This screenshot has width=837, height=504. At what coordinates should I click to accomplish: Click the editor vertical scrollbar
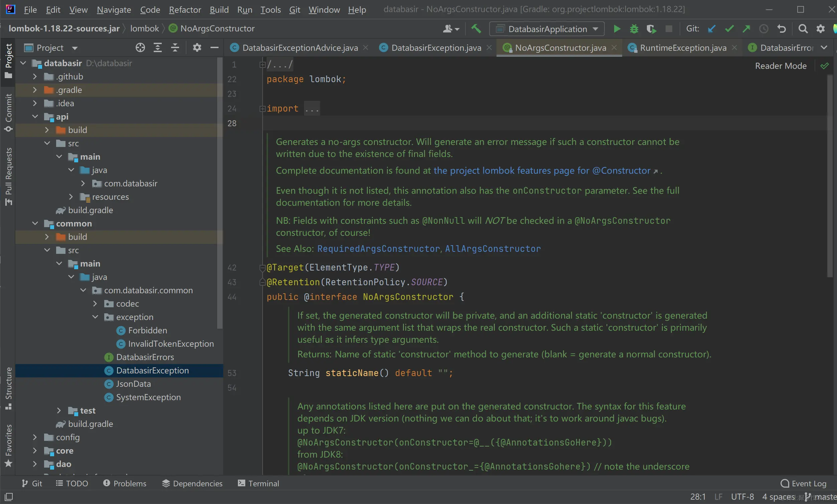[x=830, y=177]
